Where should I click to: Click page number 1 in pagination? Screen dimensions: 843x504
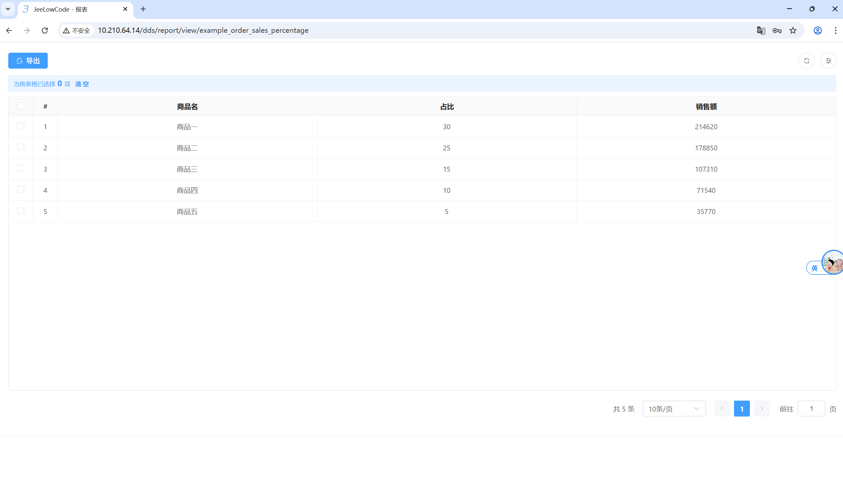tap(742, 409)
